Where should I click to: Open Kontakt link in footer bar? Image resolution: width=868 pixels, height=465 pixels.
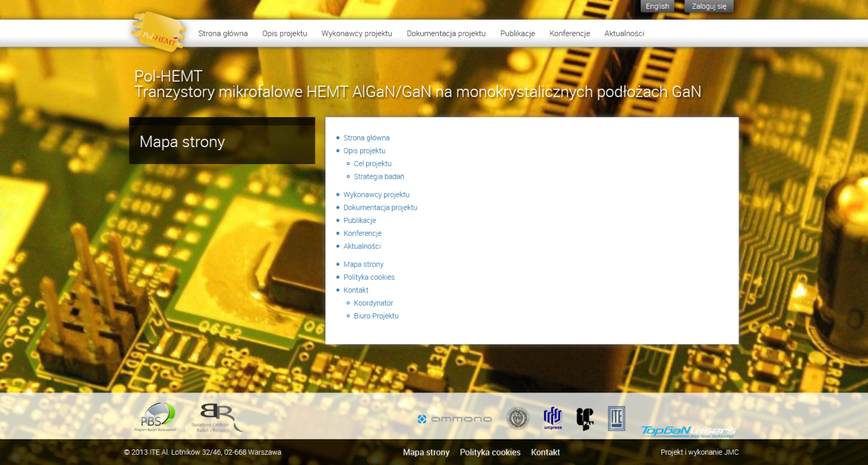(x=545, y=452)
